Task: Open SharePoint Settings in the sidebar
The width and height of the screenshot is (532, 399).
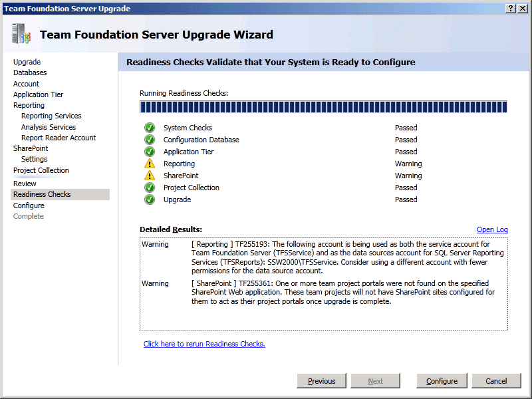Action: pyautogui.click(x=34, y=159)
